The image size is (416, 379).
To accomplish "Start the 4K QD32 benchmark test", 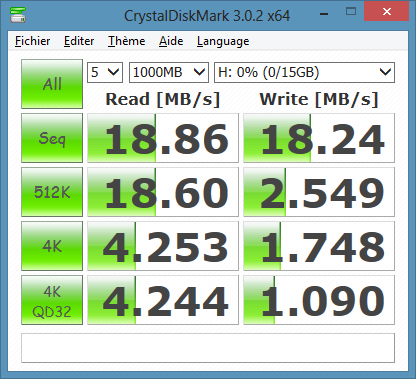I will pos(52,300).
